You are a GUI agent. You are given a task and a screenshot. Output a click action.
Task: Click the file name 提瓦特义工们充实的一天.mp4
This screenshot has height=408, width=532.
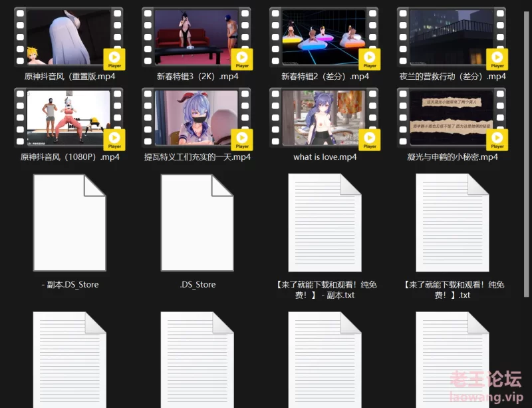[x=198, y=157]
